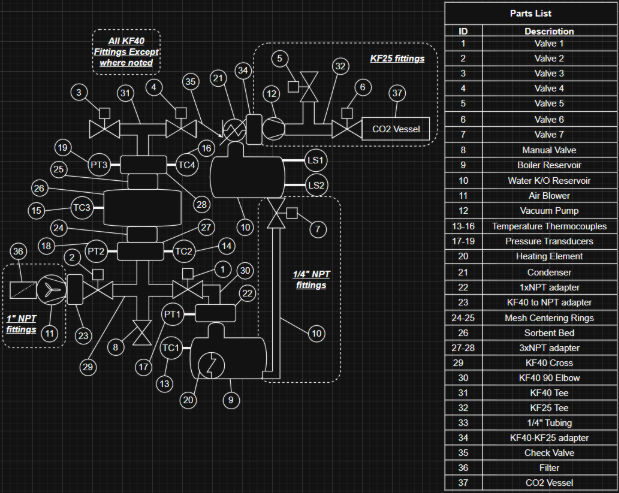Select the 'KF25 fittings' label
The width and height of the screenshot is (619, 493).
point(398,59)
